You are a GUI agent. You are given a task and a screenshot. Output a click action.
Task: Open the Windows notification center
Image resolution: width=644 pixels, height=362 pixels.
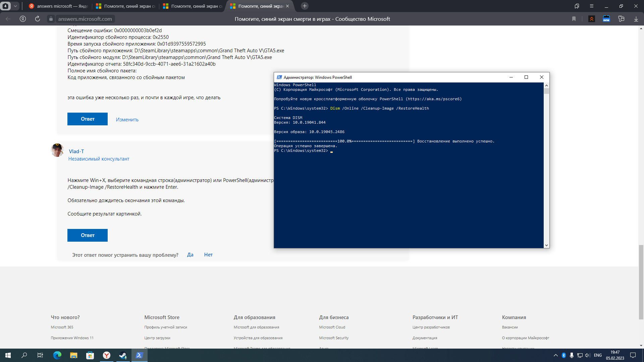[633, 355]
